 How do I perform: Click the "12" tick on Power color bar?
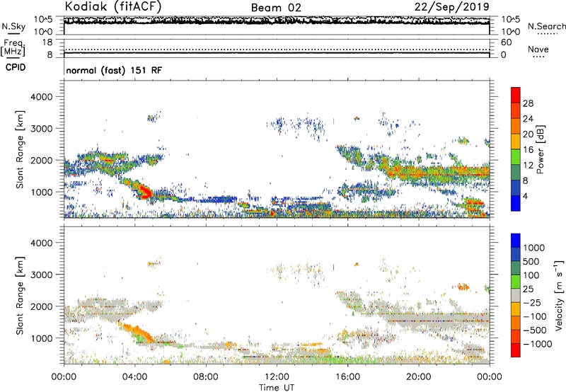[x=528, y=166]
